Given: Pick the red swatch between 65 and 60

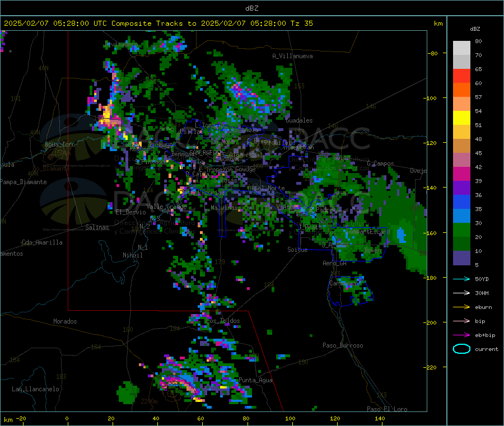Looking at the screenshot, I should (x=461, y=76).
